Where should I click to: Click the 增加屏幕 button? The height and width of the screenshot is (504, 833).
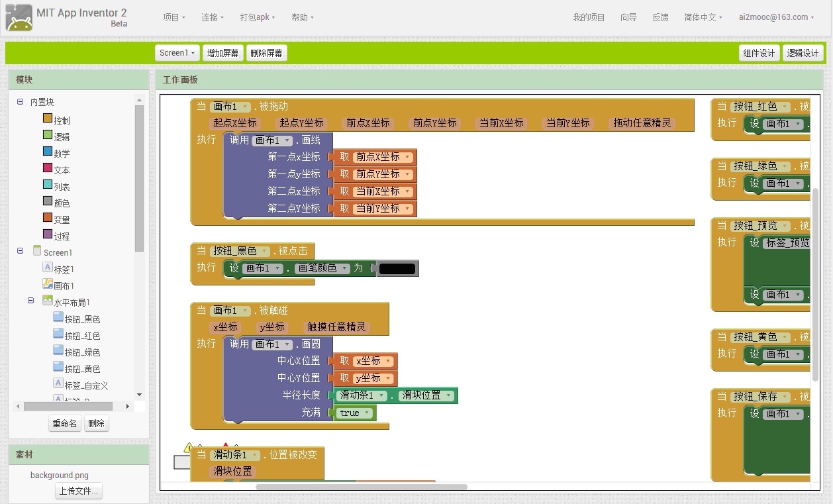click(x=222, y=53)
